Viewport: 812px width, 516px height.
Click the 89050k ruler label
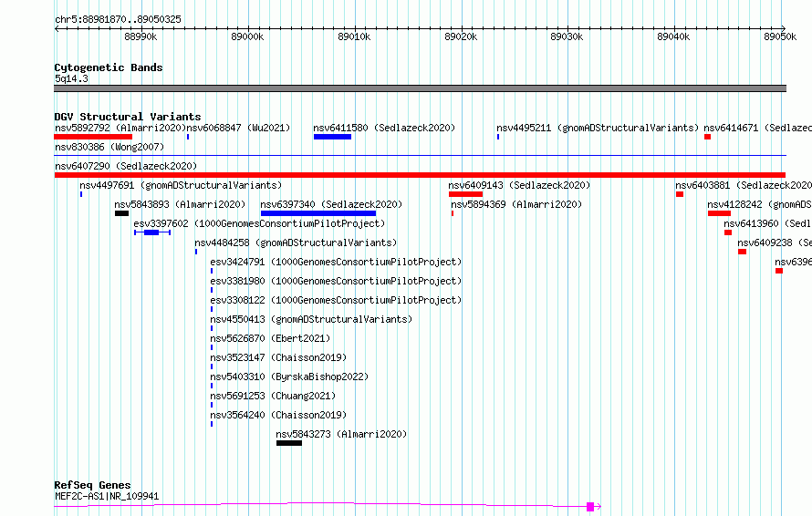[780, 36]
